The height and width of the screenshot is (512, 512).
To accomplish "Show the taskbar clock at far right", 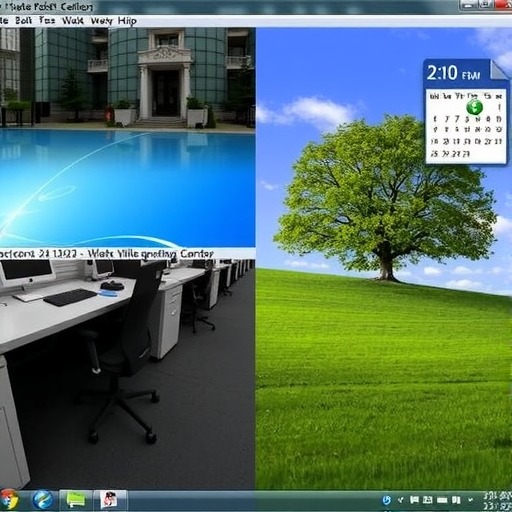I will (497, 500).
